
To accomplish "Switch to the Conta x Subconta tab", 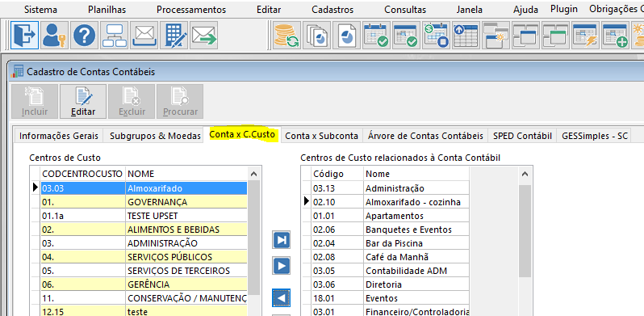I will coord(321,136).
